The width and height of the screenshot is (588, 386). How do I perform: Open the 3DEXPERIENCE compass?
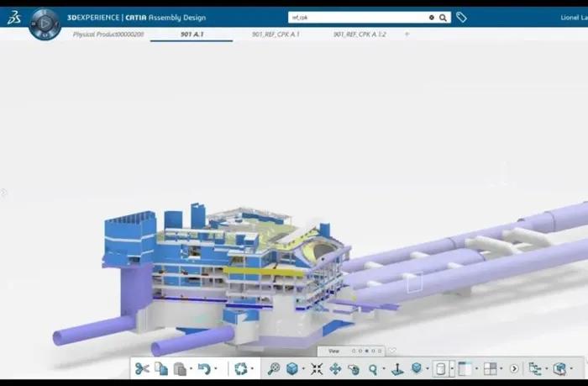(45, 24)
